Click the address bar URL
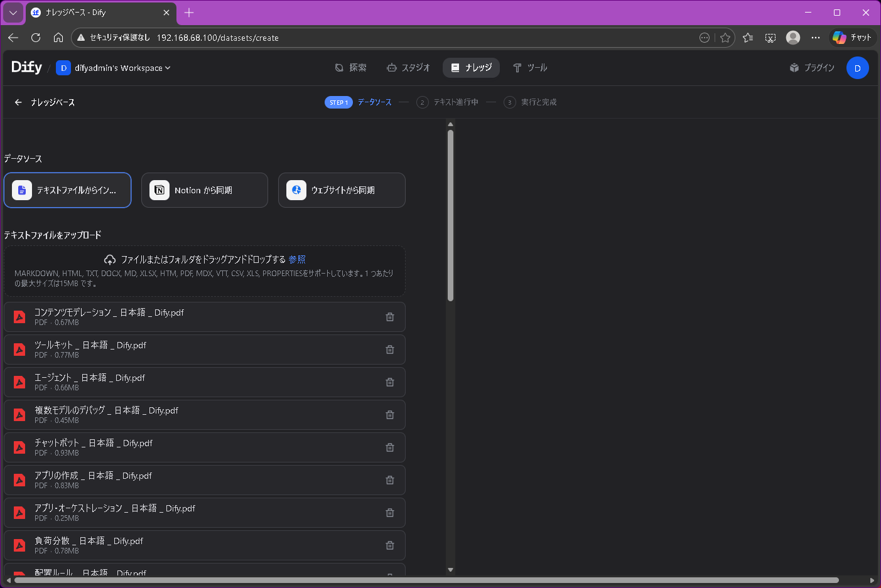This screenshot has height=588, width=881. (218, 38)
